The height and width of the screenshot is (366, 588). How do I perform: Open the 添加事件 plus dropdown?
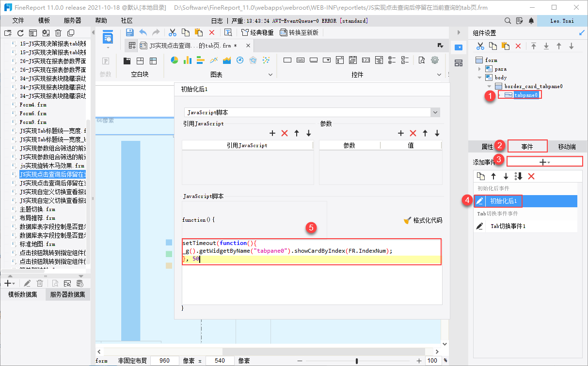click(x=545, y=162)
